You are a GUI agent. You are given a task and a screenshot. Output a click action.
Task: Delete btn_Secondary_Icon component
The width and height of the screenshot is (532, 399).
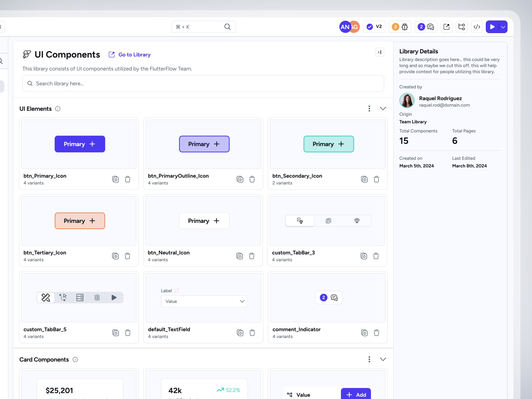(x=376, y=179)
